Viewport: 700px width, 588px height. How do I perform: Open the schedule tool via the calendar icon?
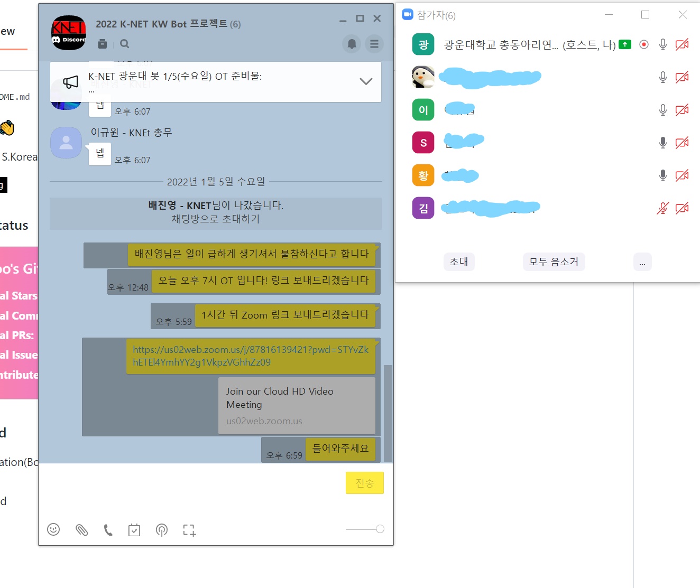[x=134, y=529]
